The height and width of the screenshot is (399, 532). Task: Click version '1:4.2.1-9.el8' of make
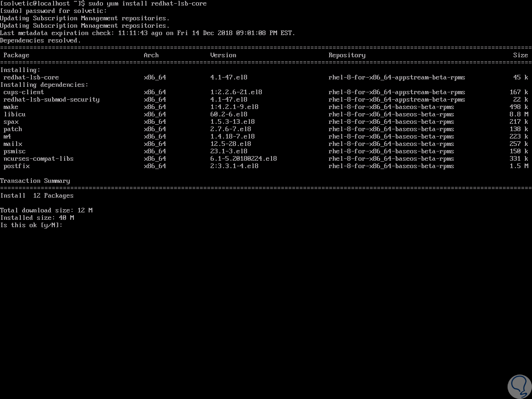point(235,107)
